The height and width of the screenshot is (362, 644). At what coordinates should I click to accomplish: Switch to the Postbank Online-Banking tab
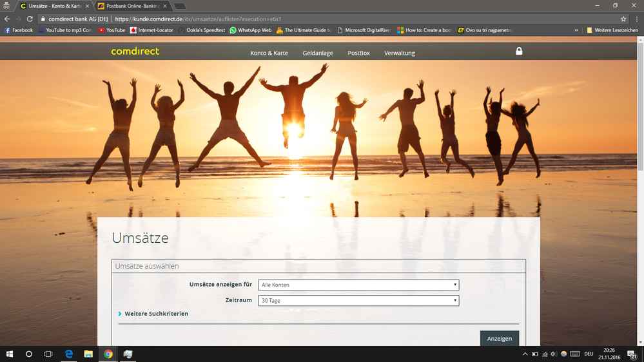(132, 6)
